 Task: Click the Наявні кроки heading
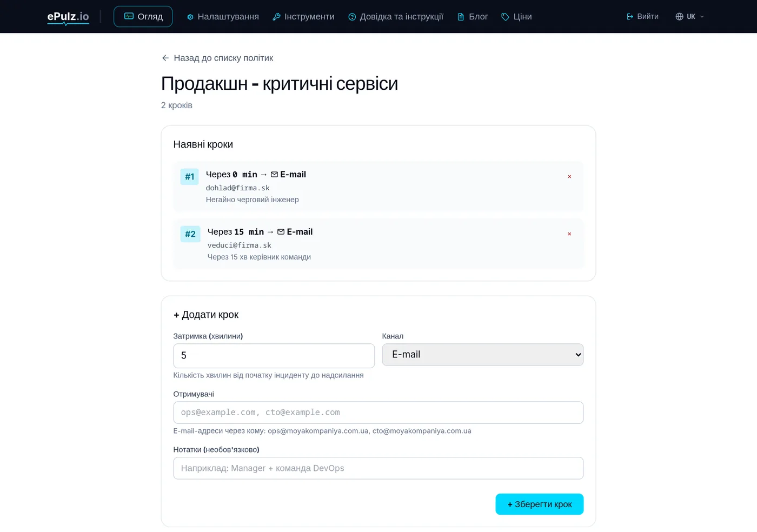203,144
